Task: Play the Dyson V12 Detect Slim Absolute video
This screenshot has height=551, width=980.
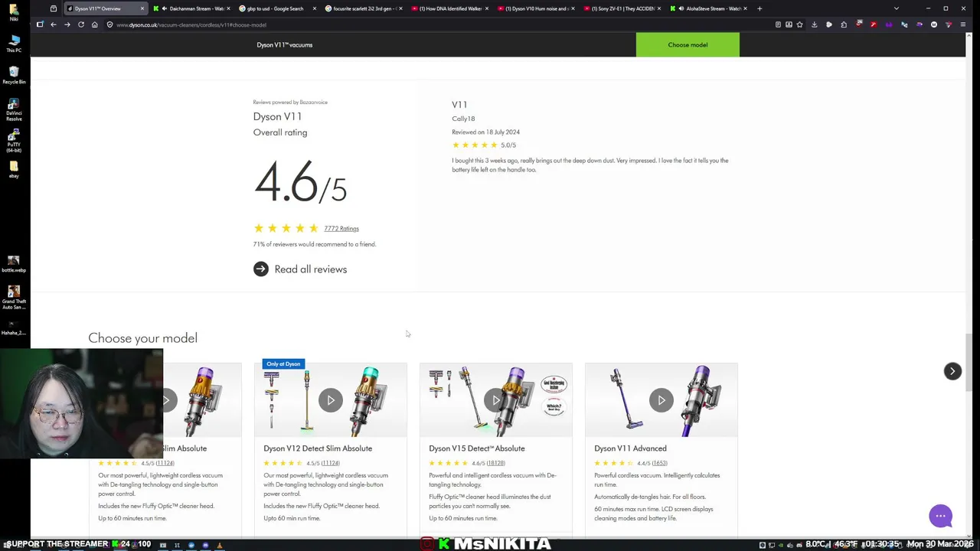Action: pos(331,400)
